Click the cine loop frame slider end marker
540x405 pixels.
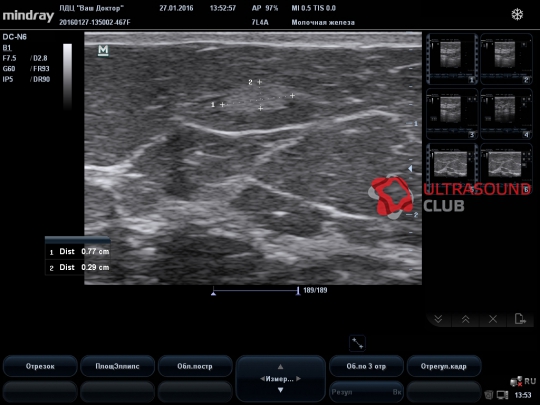(298, 291)
